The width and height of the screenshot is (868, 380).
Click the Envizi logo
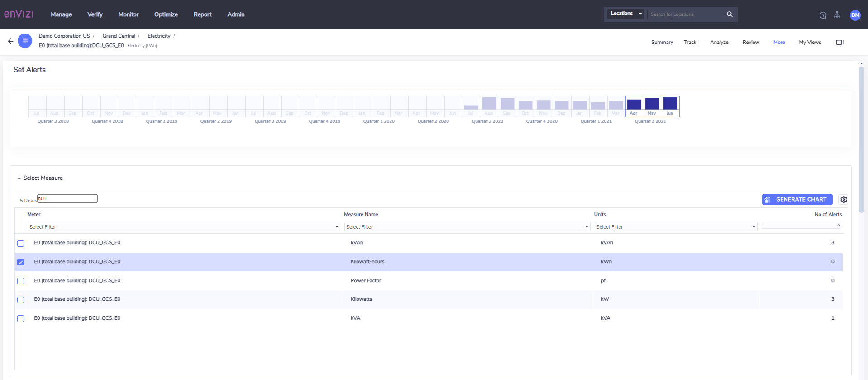click(x=19, y=14)
